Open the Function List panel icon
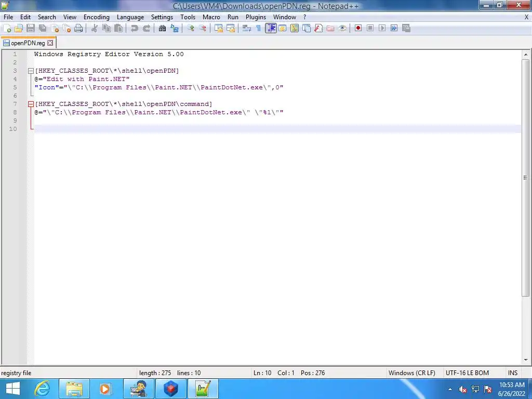The image size is (532, 399). [318, 28]
